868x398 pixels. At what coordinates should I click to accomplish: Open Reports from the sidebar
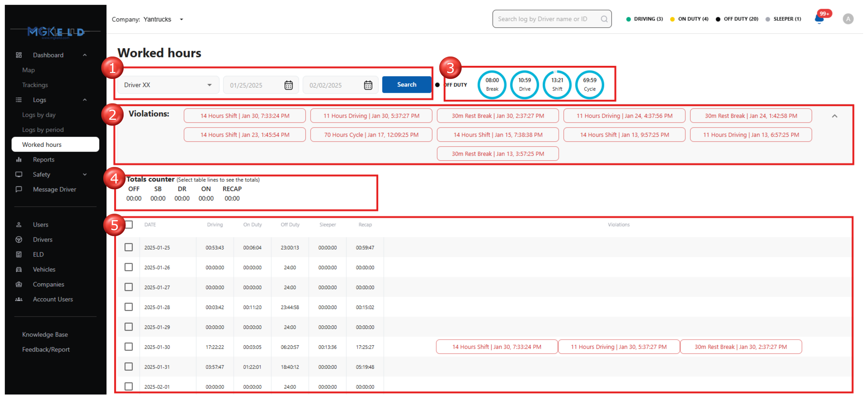click(x=43, y=159)
